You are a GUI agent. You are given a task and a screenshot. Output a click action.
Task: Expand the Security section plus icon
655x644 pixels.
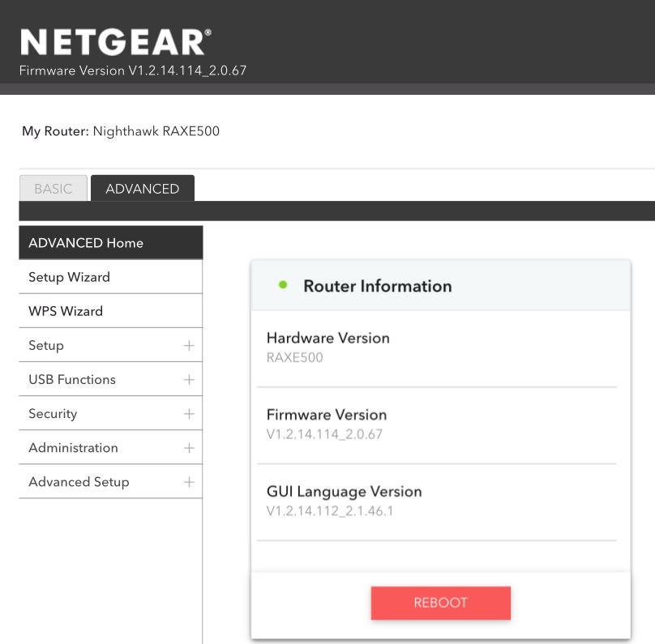[x=189, y=414]
